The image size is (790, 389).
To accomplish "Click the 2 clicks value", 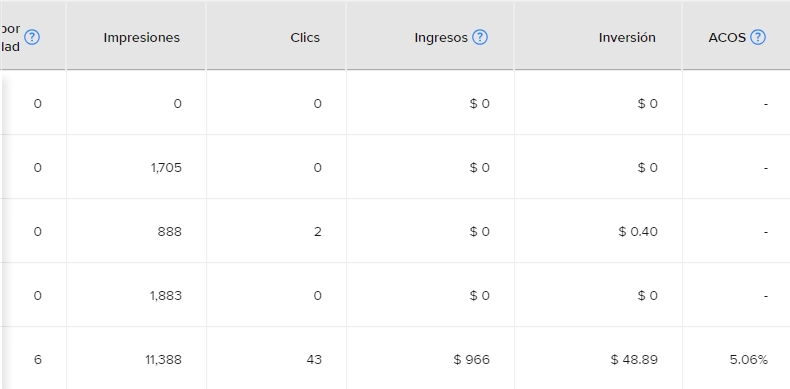I will coord(317,231).
